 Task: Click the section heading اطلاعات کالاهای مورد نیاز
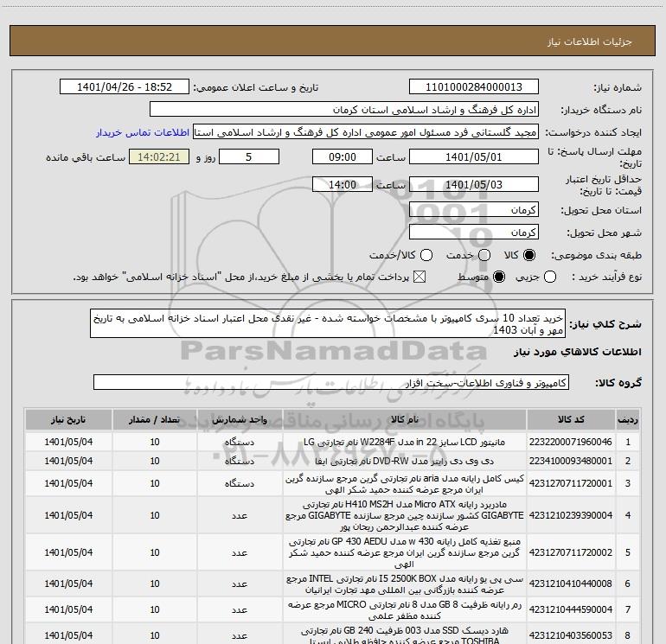pos(577,352)
